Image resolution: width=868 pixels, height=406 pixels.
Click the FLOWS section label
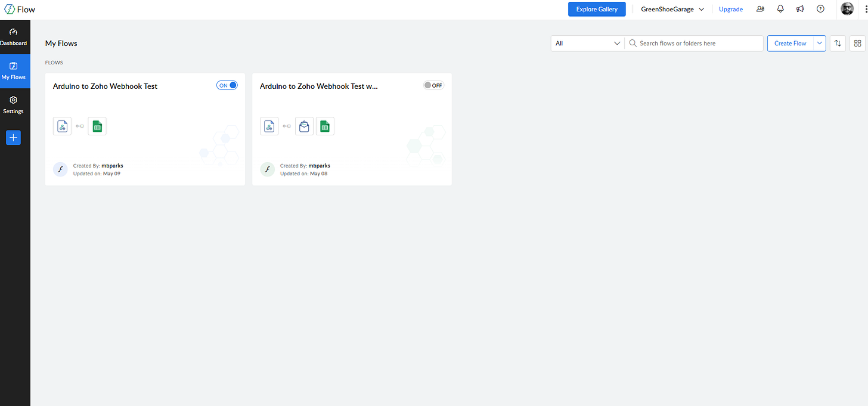[54, 62]
